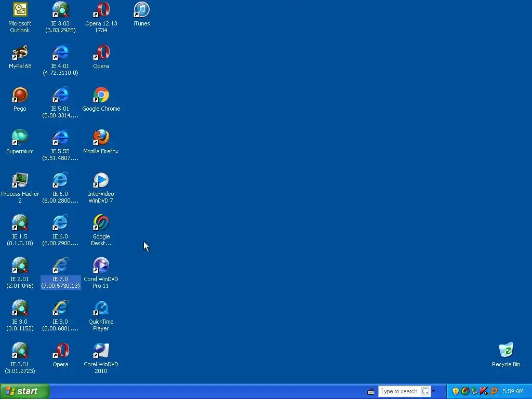This screenshot has height=399, width=532.
Task: Click the yellow security shield tray icon
Action: pyautogui.click(x=456, y=391)
